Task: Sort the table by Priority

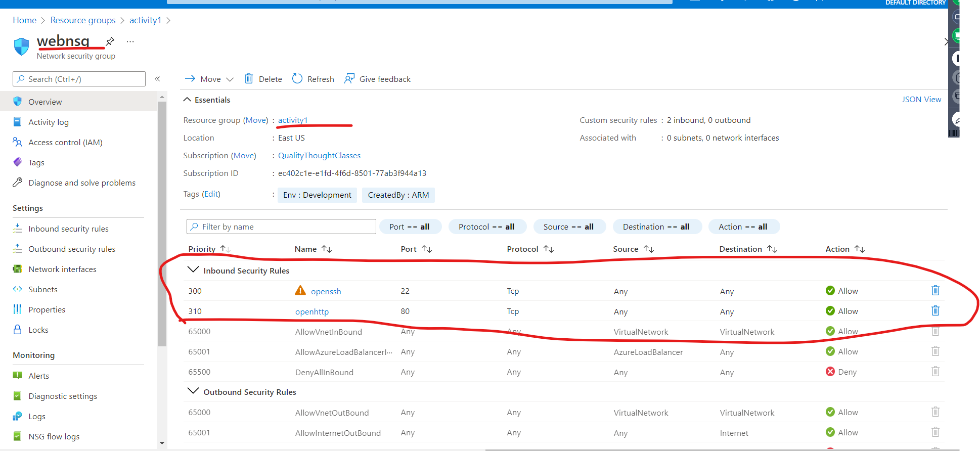Action: coord(209,249)
